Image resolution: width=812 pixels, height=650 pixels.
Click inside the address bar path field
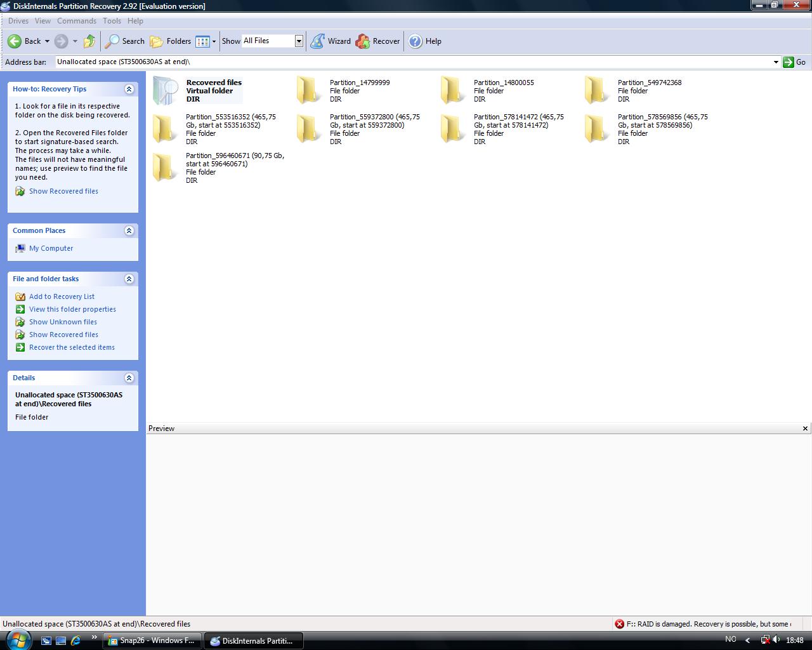click(x=412, y=62)
